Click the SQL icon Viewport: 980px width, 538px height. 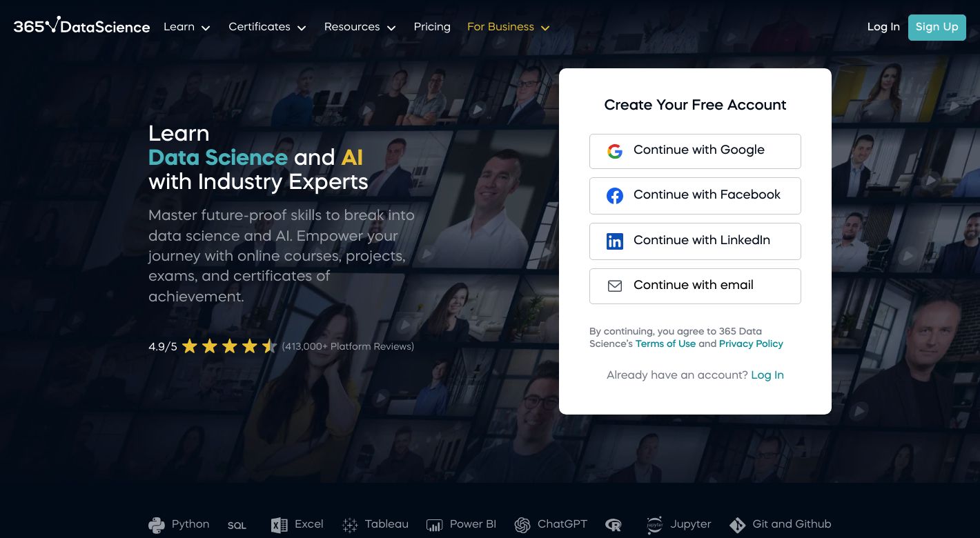pos(237,526)
